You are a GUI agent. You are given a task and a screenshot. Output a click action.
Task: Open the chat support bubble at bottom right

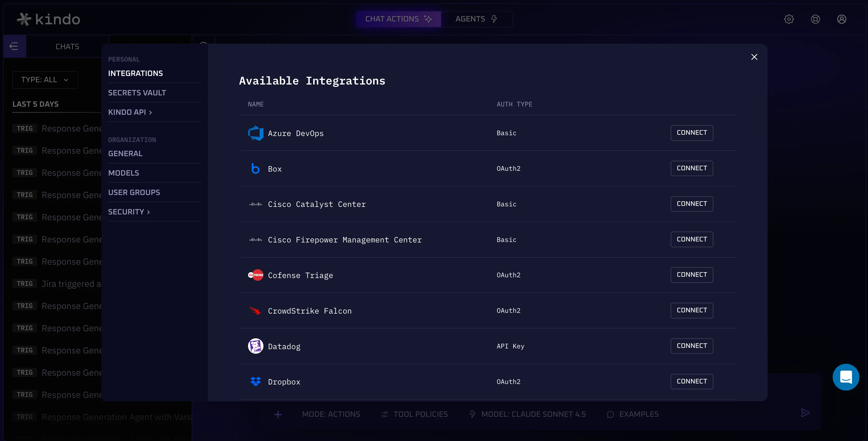coord(846,377)
